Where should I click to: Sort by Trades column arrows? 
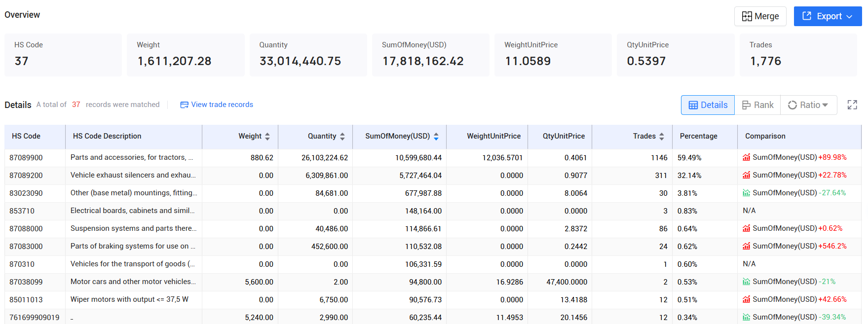662,137
